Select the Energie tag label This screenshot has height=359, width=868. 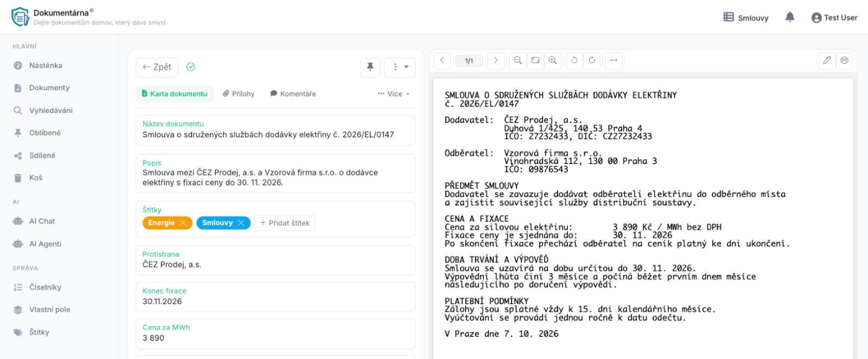click(x=161, y=223)
